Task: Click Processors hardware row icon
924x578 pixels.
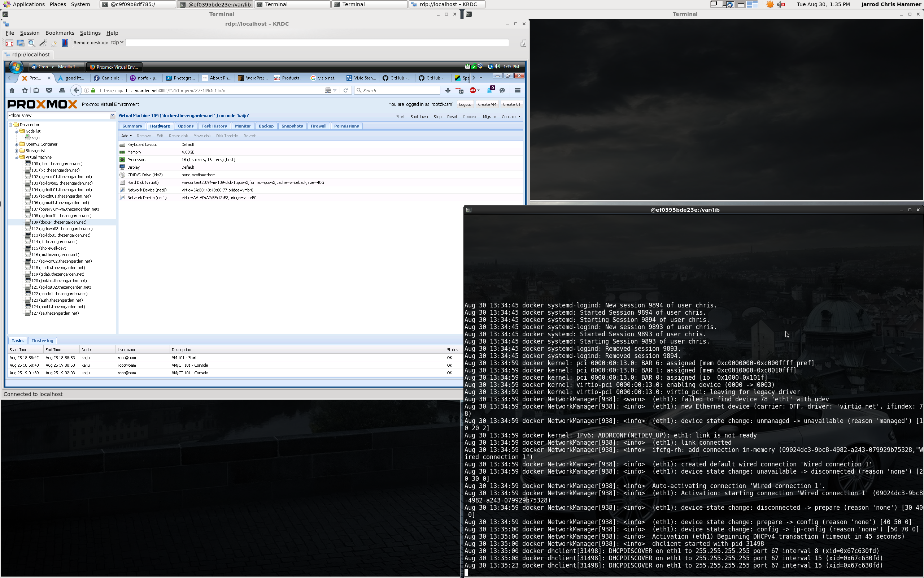Action: 122,160
